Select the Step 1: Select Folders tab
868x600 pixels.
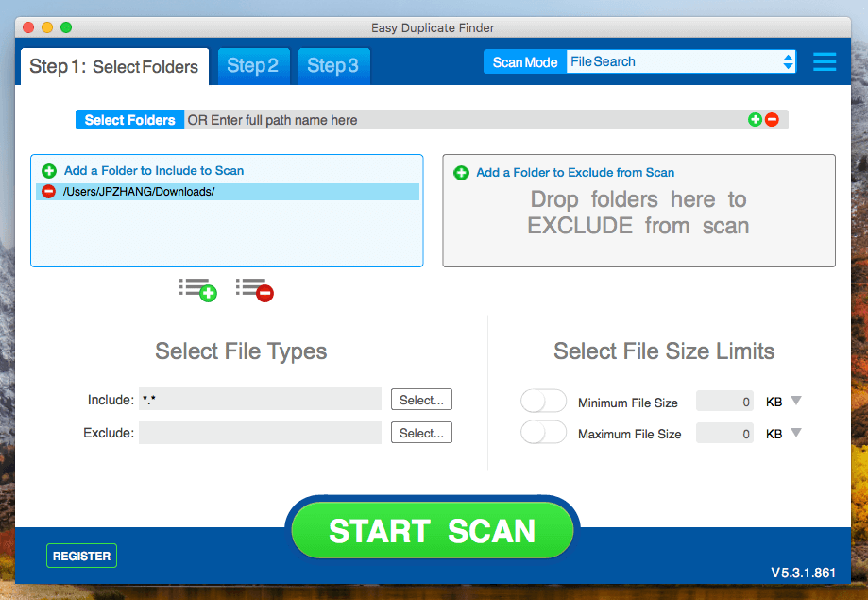tap(114, 66)
